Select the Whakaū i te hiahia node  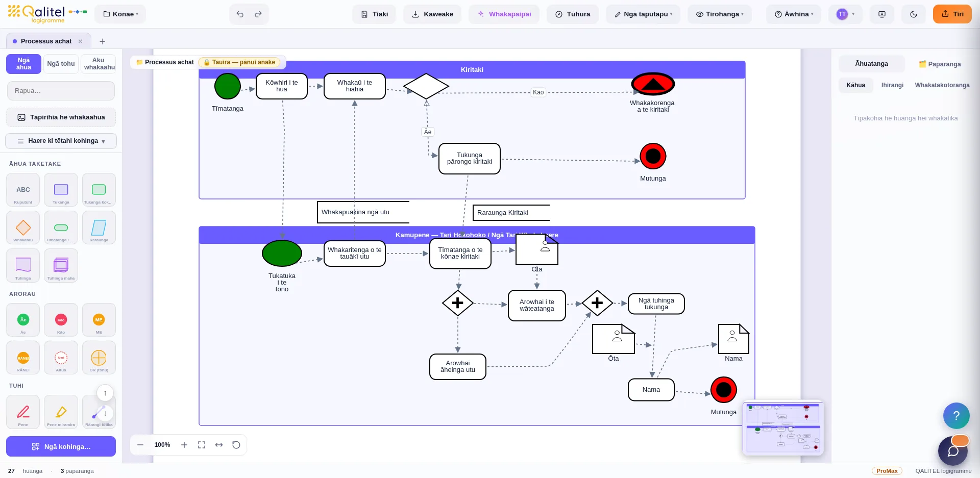coord(355,86)
